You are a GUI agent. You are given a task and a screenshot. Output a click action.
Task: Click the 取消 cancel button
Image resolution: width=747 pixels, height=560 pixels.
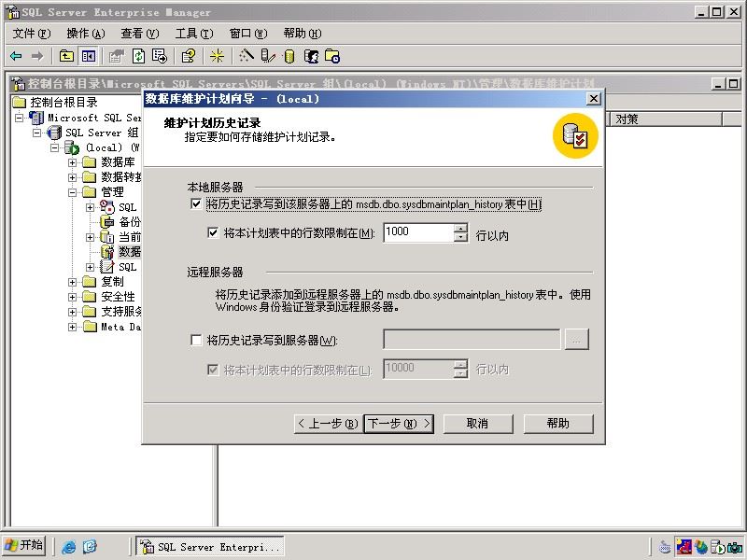pos(478,424)
